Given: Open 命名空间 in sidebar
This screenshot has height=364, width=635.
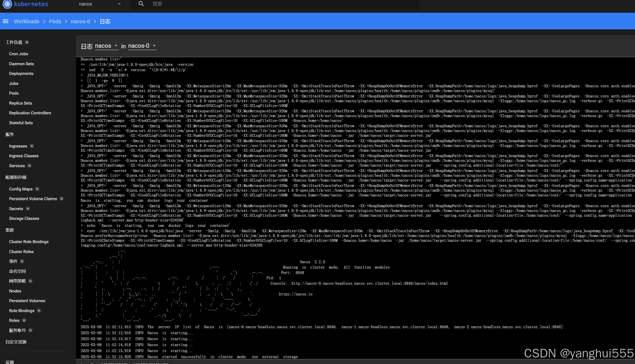Looking at the screenshot, I should coord(17,271).
